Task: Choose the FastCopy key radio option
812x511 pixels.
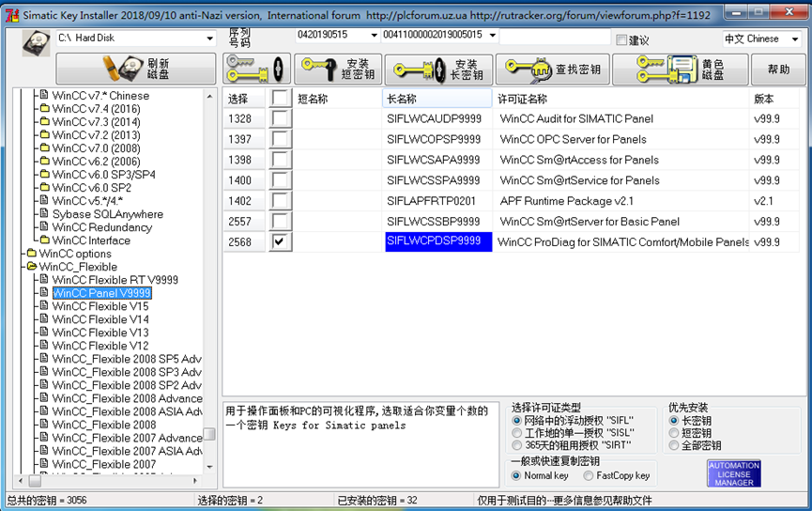Action: coord(589,475)
